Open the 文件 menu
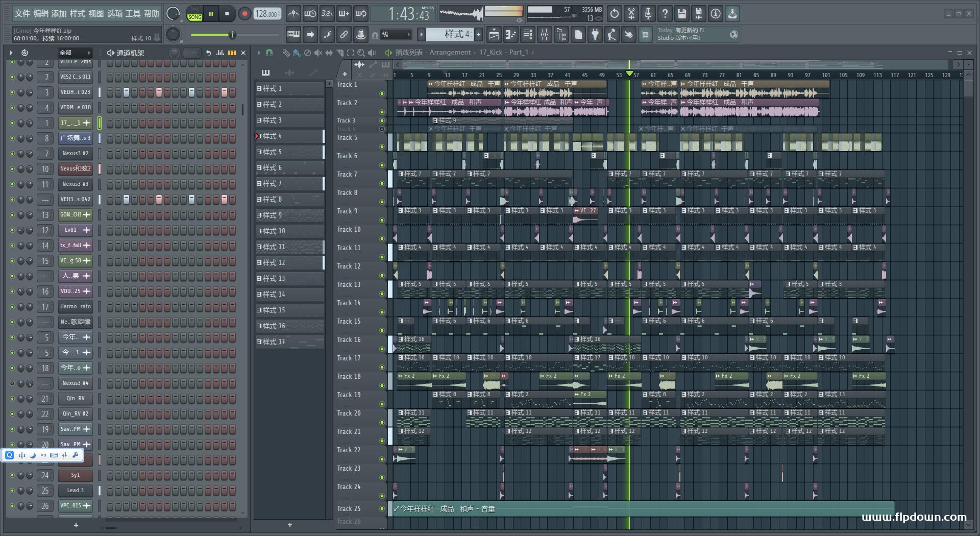 pyautogui.click(x=22, y=14)
